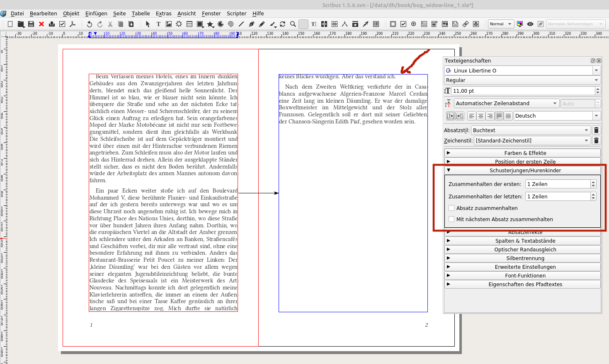
Task: Clear paragraph style with trash icon
Action: [596, 130]
